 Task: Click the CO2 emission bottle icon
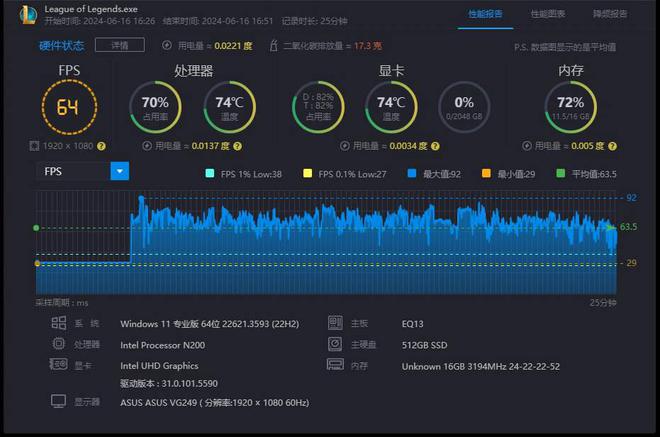[x=273, y=45]
